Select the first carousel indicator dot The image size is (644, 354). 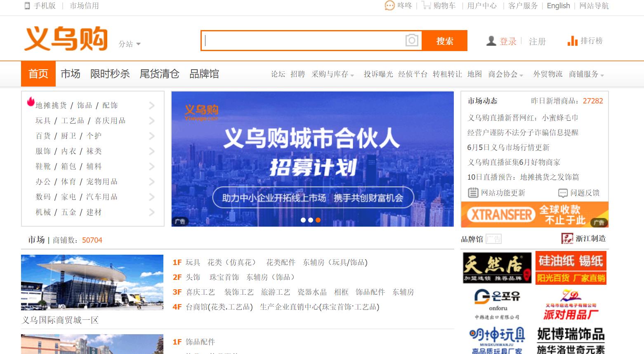pyautogui.click(x=304, y=220)
